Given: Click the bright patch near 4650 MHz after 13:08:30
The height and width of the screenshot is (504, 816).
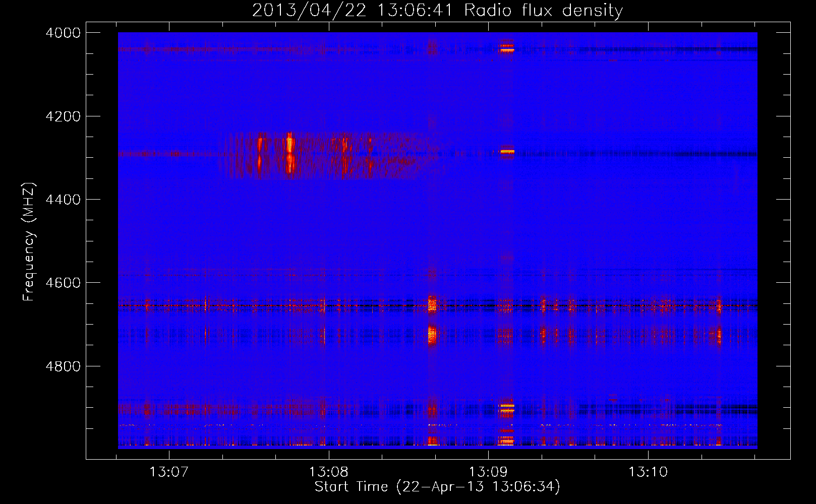Looking at the screenshot, I should [432, 304].
